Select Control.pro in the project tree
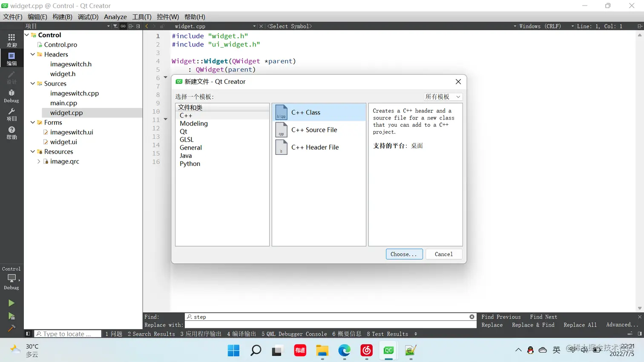Image resolution: width=644 pixels, height=362 pixels. click(60, 45)
